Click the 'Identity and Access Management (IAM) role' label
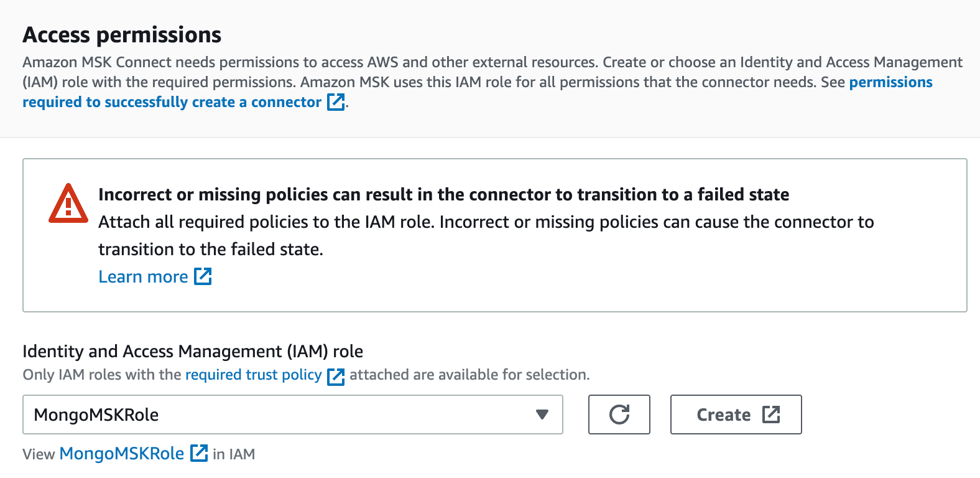Screen dimensions: 980x478 click(x=193, y=352)
